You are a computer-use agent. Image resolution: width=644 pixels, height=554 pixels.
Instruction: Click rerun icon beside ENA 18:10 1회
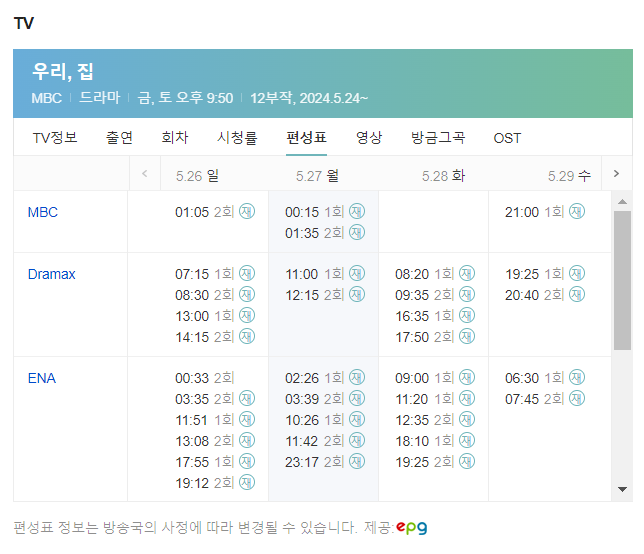tap(467, 440)
